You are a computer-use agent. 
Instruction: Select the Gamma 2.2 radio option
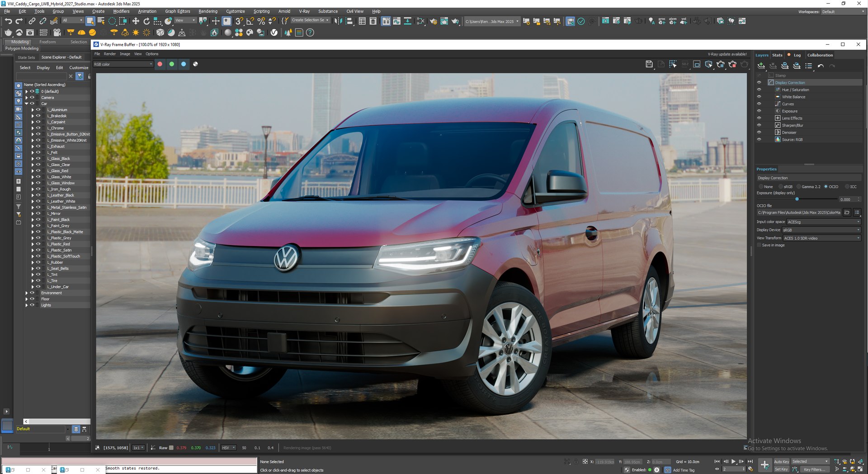click(799, 187)
